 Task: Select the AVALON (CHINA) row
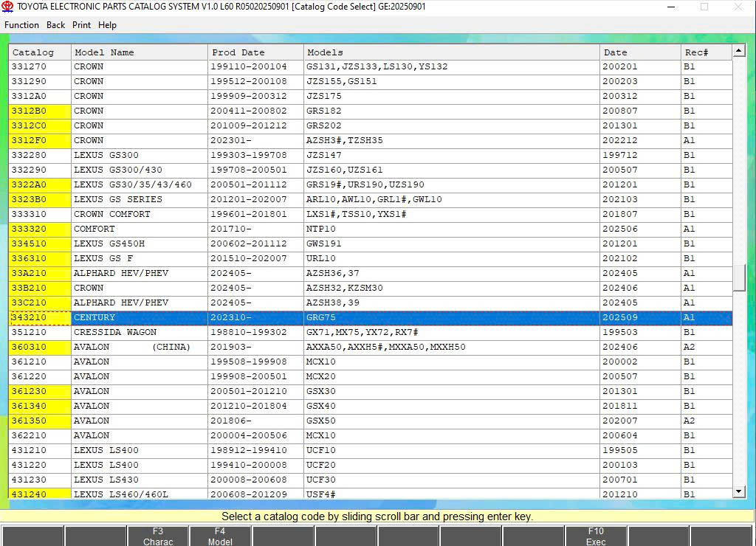tap(371, 347)
